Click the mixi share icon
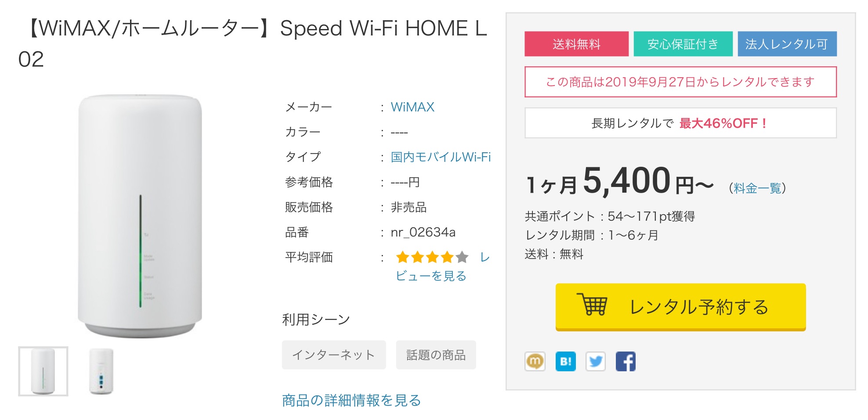 point(535,362)
